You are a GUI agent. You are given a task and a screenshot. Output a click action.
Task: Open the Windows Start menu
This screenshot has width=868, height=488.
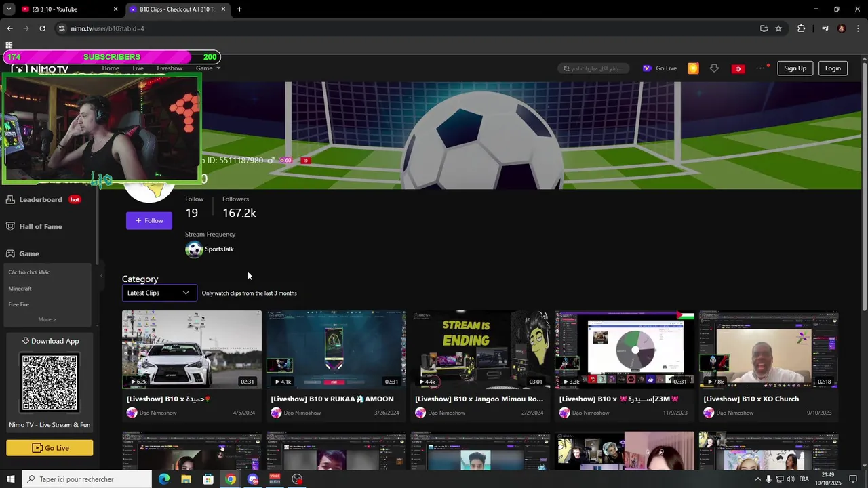pos(10,479)
